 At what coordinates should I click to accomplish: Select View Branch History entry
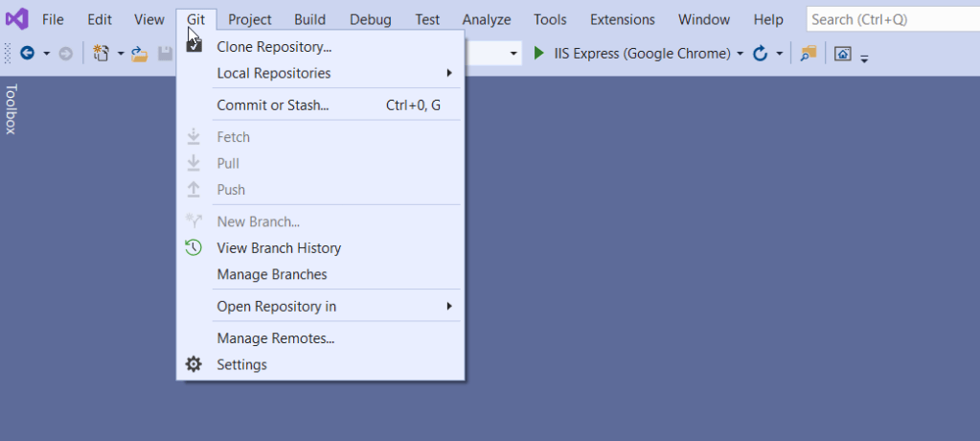[x=278, y=247]
